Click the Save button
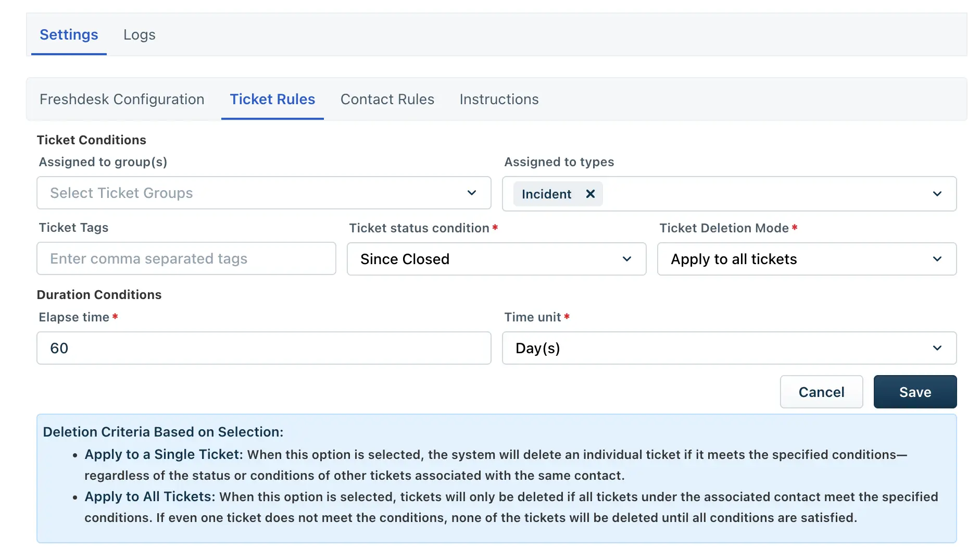 point(915,392)
